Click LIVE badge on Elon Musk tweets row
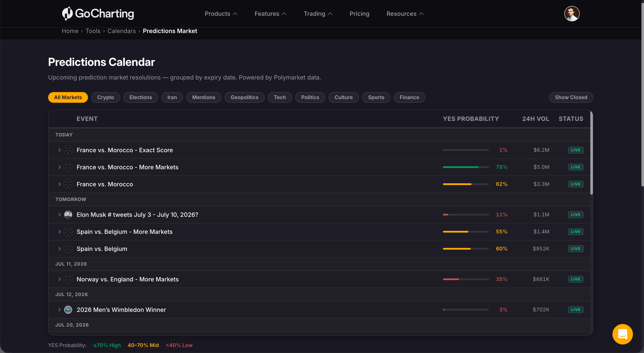 point(575,215)
